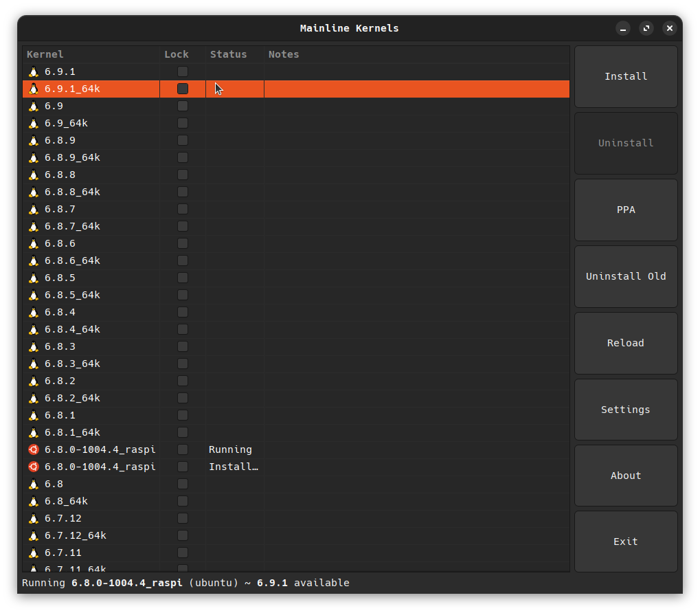Click the penguin icon on the highlighted 6.9.1_64k row

click(34, 89)
